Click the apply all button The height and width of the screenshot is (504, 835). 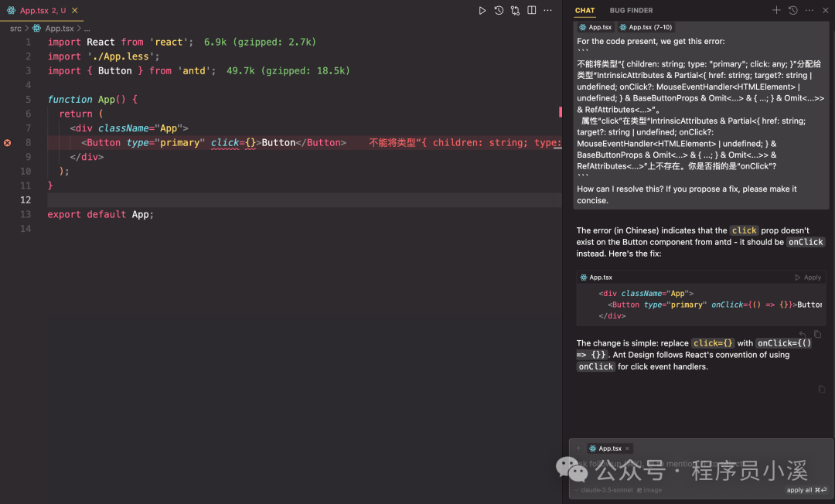[x=806, y=490]
